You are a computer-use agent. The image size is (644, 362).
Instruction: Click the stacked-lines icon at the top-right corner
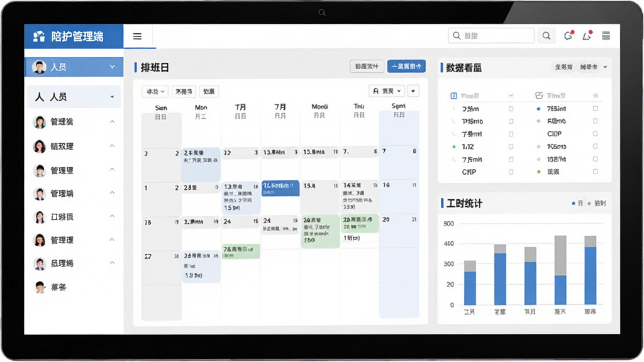[x=606, y=36]
